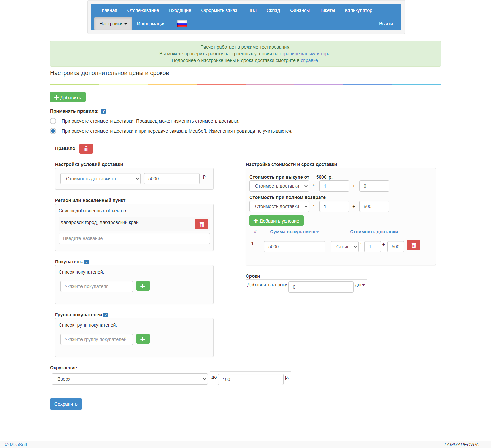Click the delivery cost threshold field 5000

pyautogui.click(x=172, y=179)
